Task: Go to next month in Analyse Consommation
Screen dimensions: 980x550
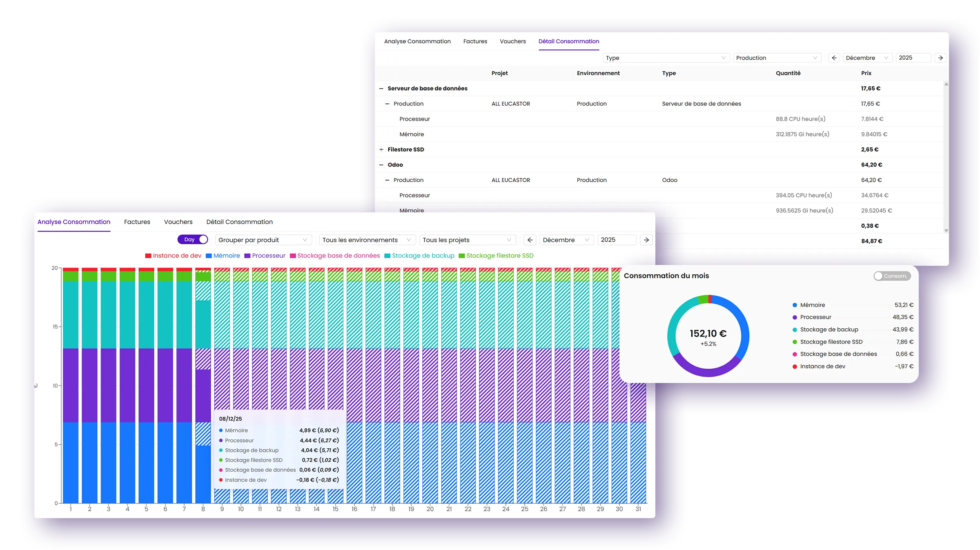Action: pos(646,240)
